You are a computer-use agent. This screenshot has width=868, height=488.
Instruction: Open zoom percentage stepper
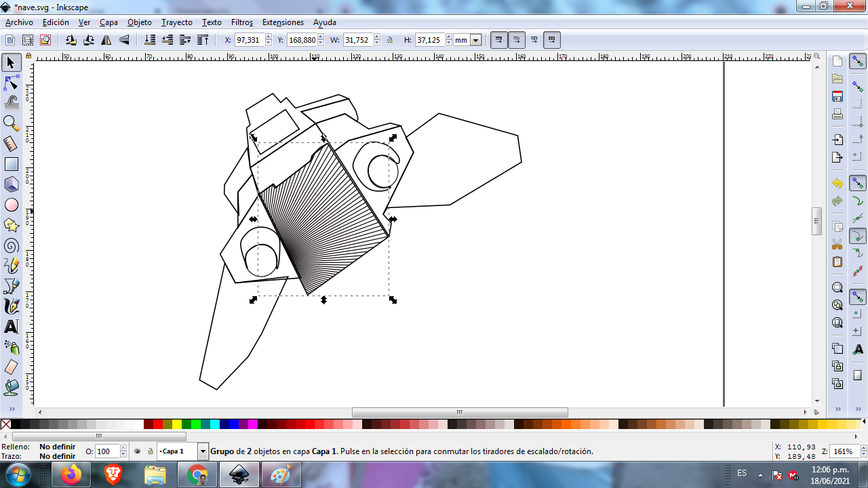[x=859, y=451]
